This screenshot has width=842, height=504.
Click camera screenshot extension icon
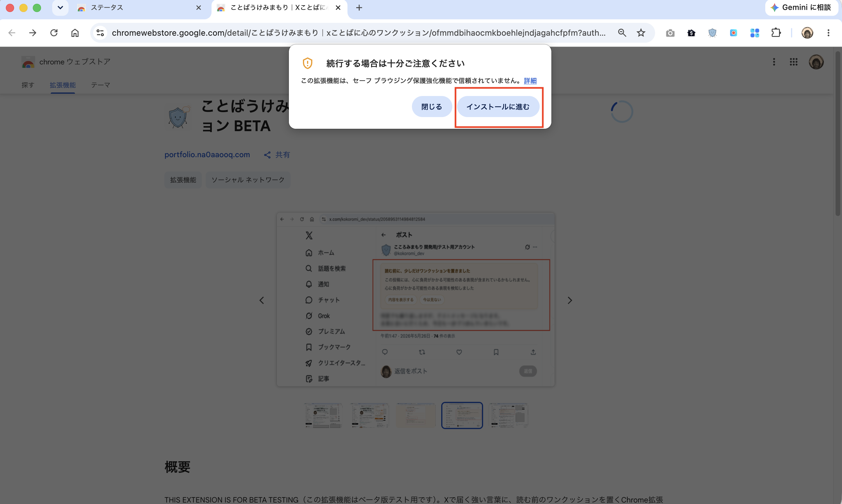(x=670, y=33)
